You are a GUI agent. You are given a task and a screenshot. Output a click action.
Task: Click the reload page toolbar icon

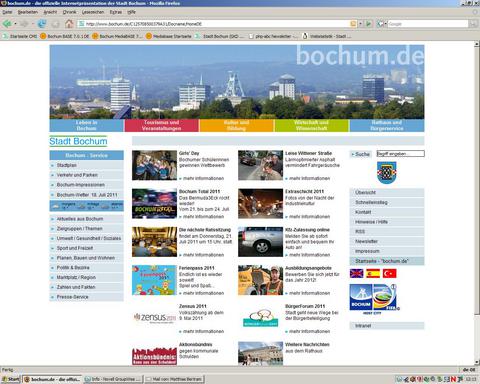[42, 24]
